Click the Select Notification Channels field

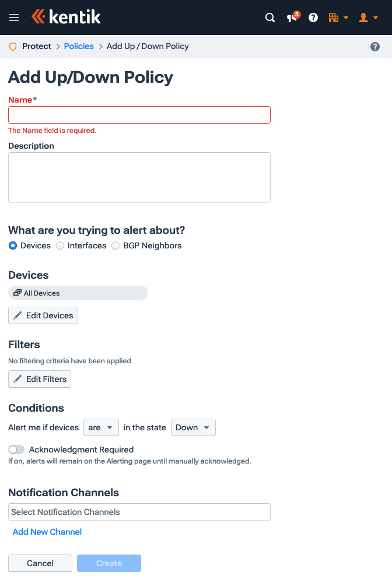pos(139,512)
